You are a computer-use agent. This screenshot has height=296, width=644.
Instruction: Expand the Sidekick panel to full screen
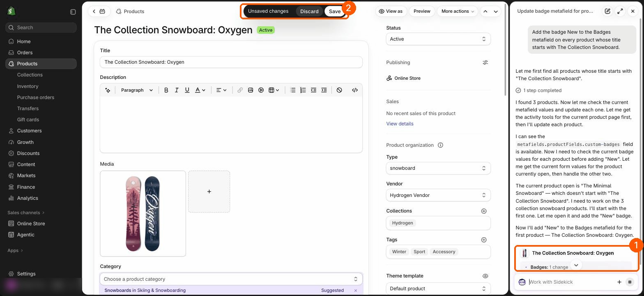pos(620,11)
